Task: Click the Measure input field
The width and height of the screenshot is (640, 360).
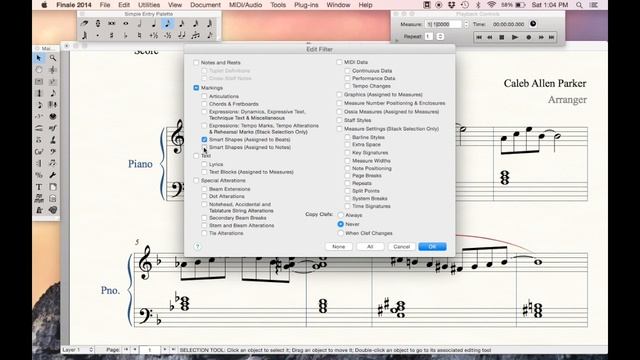Action: tap(444, 24)
